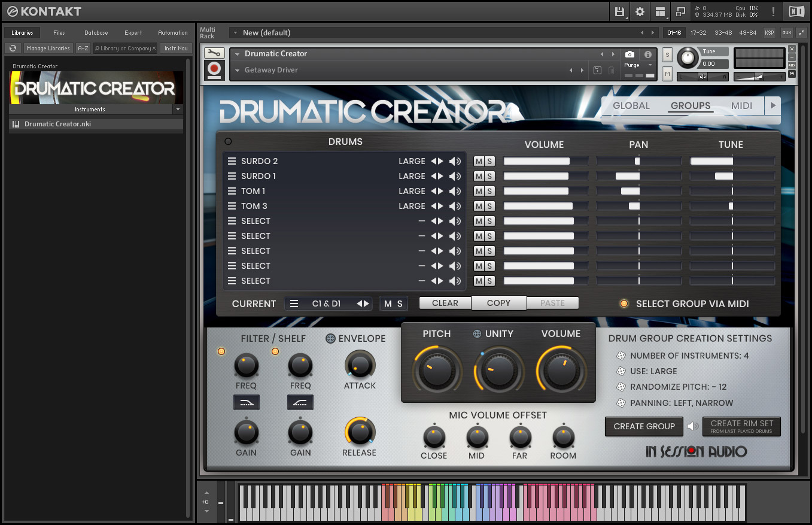Select Drumatic Creator.nki instrument file
Viewport: 812px width, 525px height.
96,124
